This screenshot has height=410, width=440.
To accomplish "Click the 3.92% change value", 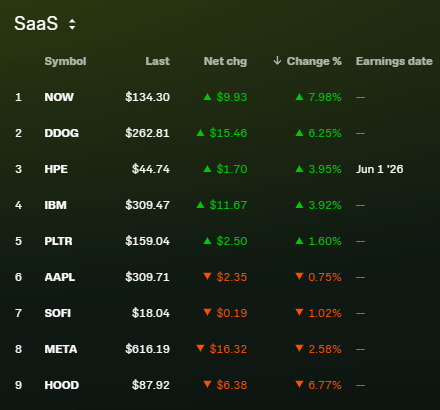I will coord(325,205).
